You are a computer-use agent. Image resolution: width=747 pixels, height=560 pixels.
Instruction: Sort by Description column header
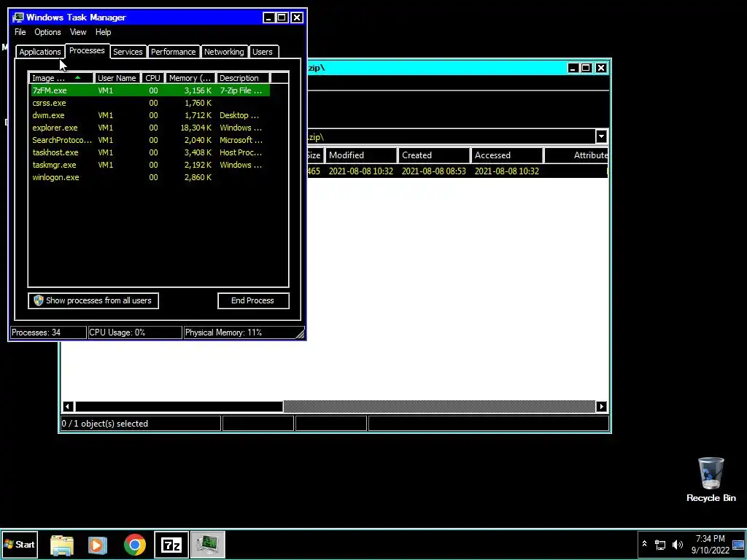(243, 78)
